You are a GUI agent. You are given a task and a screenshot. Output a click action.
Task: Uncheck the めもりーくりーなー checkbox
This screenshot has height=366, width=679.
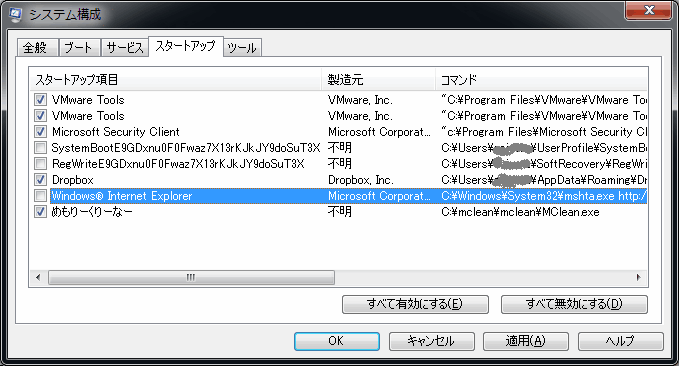pyautogui.click(x=40, y=212)
